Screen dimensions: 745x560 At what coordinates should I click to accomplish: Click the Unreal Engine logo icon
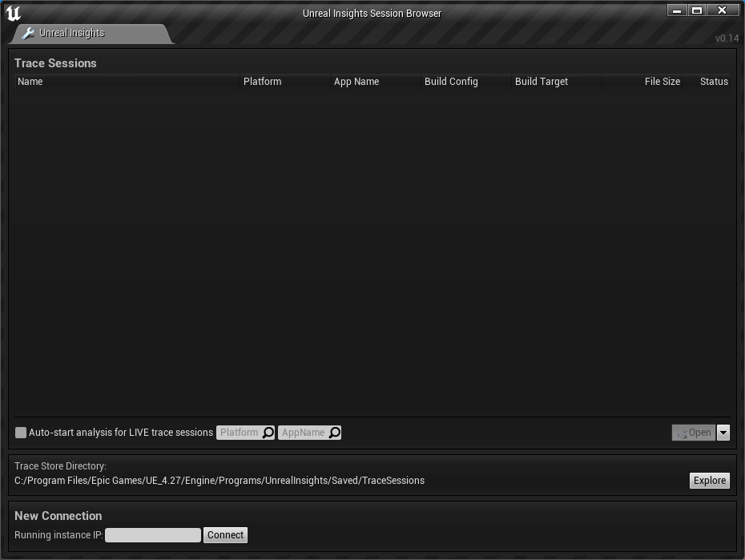coord(14,14)
